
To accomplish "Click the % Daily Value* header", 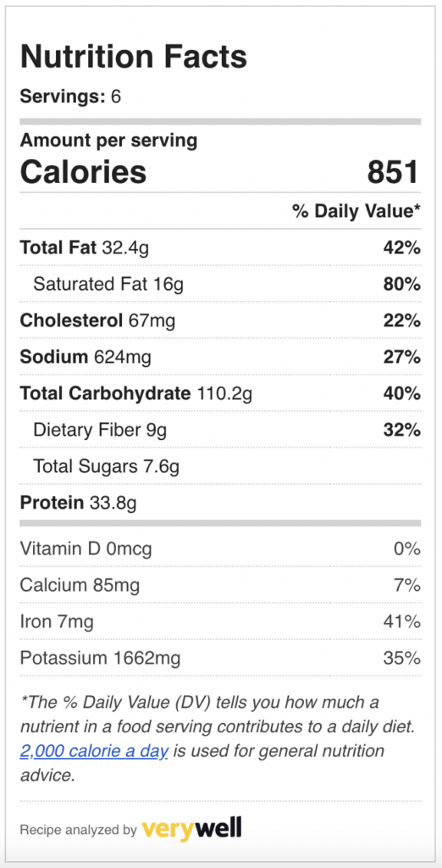I will coord(356,211).
